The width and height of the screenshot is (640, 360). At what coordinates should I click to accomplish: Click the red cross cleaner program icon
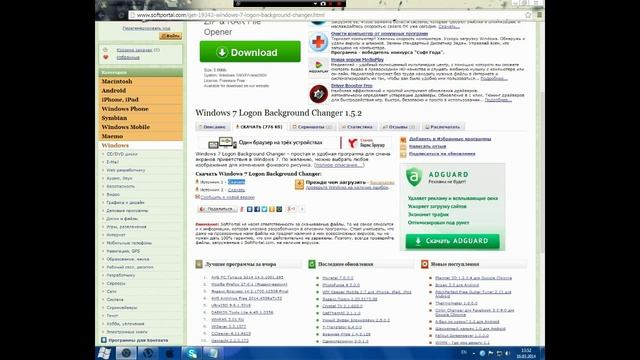point(318,42)
